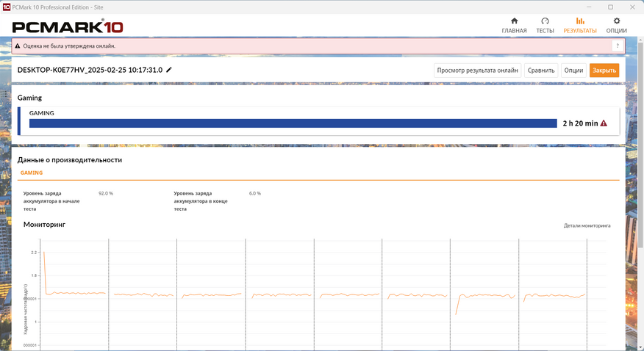Go to the Главная home icon
The image size is (644, 351).
point(514,21)
